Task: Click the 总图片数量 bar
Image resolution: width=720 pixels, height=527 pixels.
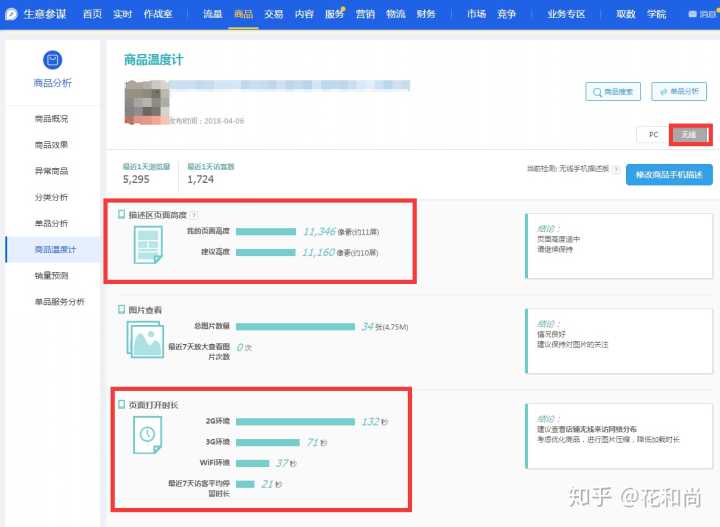Action: (295, 327)
